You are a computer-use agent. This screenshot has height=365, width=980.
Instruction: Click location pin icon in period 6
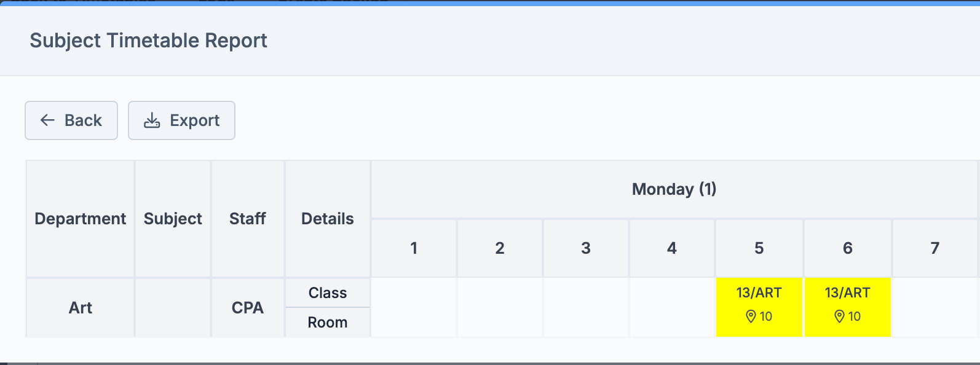[x=839, y=316]
